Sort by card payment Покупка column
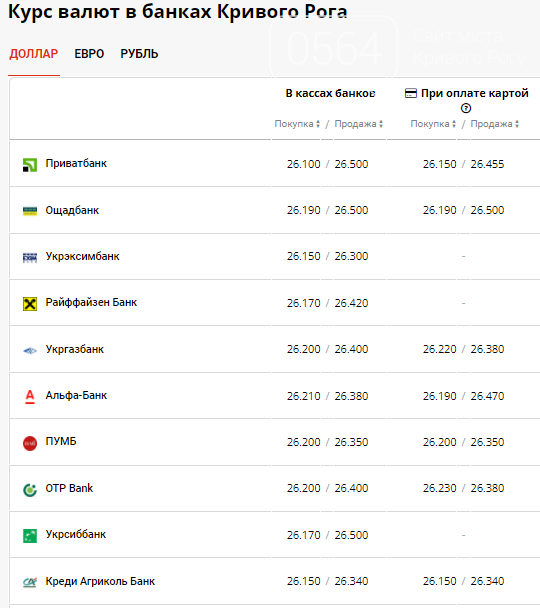540x608 pixels. pyautogui.click(x=433, y=124)
